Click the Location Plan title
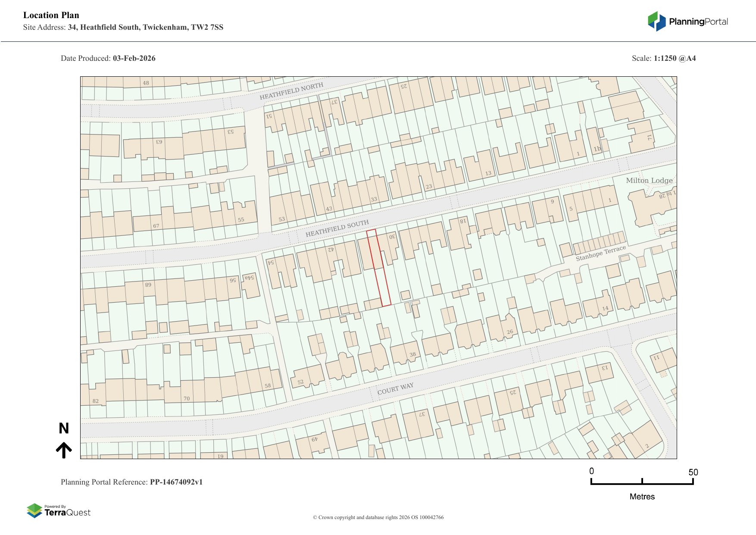 (x=51, y=15)
